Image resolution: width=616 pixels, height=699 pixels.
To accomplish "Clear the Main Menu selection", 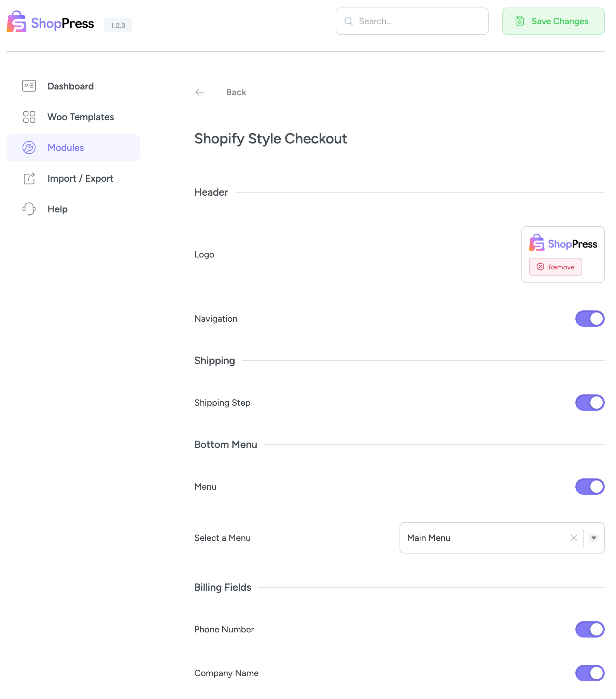I will [x=574, y=538].
